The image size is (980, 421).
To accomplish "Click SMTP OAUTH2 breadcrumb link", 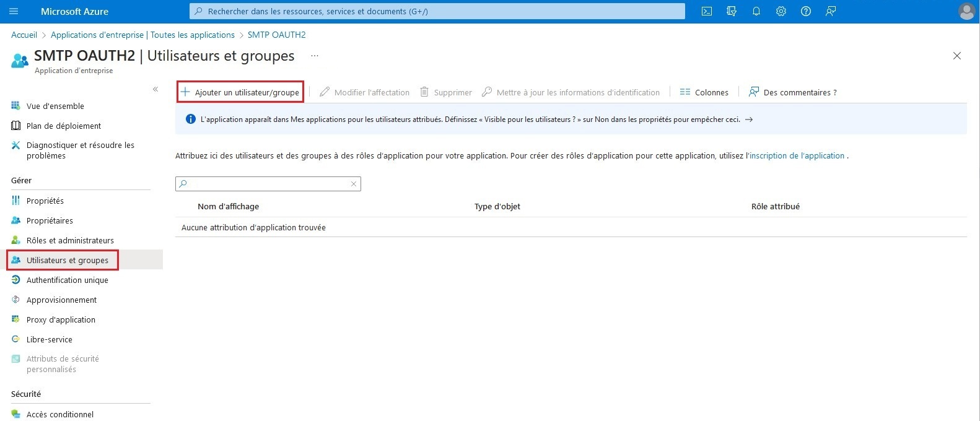I will [x=277, y=35].
